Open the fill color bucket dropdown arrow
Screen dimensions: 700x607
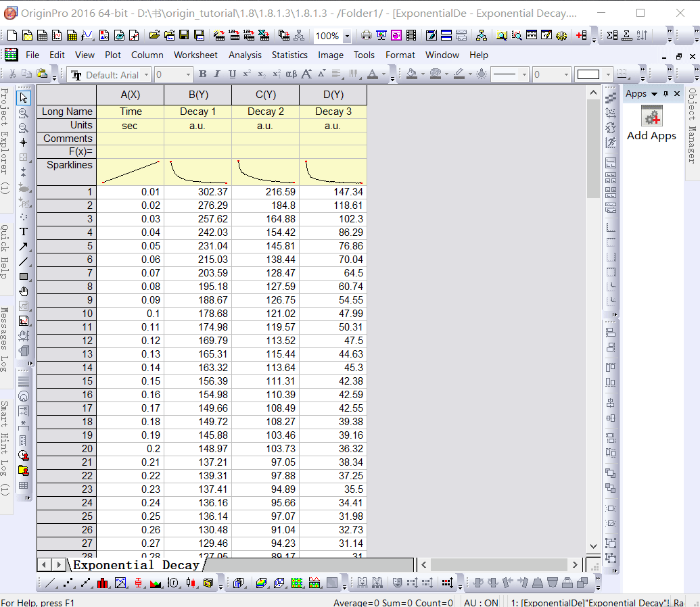point(423,75)
